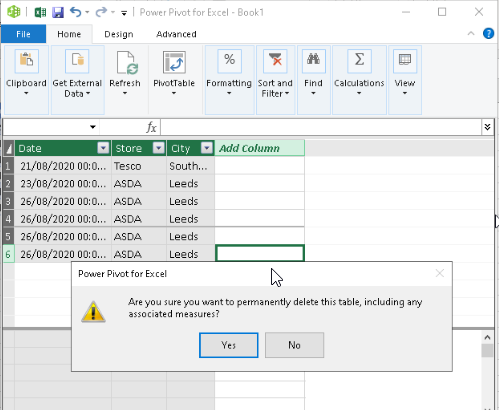Open the Clipboard group
The width and height of the screenshot is (499, 410).
[x=26, y=80]
